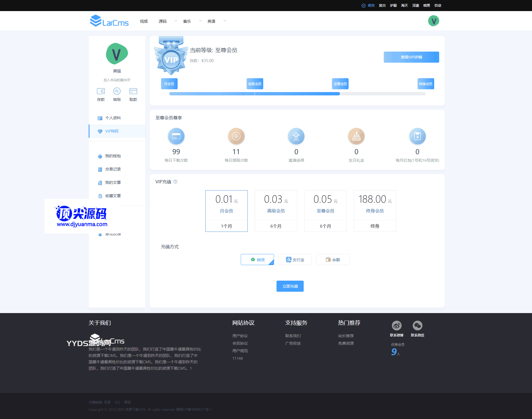
Task: Open the 联系微博 Weibo icon
Action: pos(397,326)
